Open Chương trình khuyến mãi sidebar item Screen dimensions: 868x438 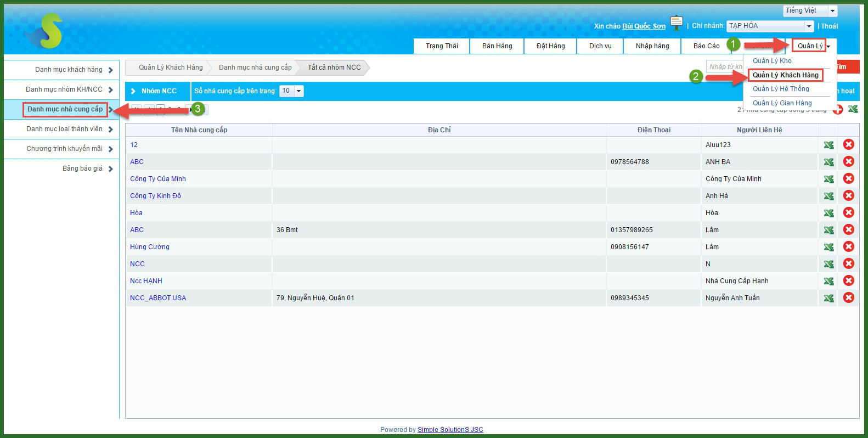click(x=64, y=149)
